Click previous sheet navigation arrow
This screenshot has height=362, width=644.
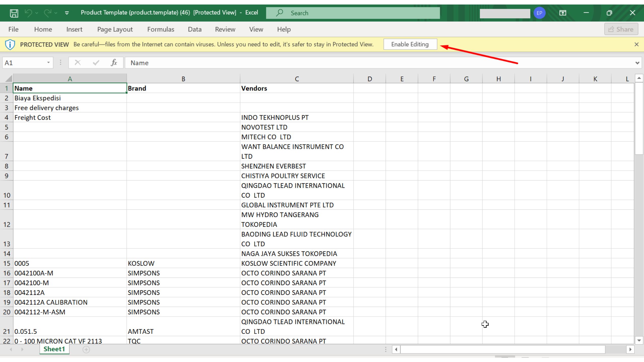tap(11, 349)
